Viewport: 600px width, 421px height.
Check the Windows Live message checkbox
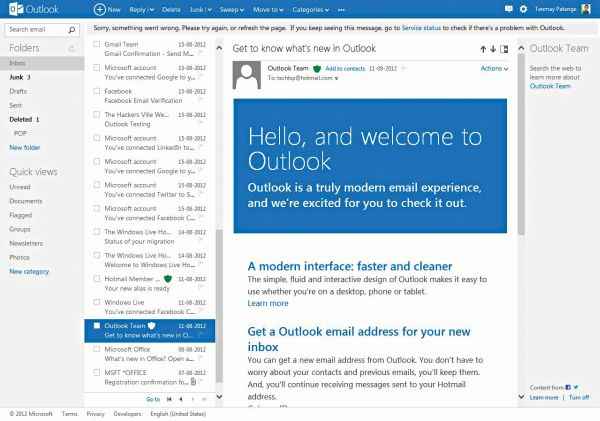pyautogui.click(x=96, y=302)
